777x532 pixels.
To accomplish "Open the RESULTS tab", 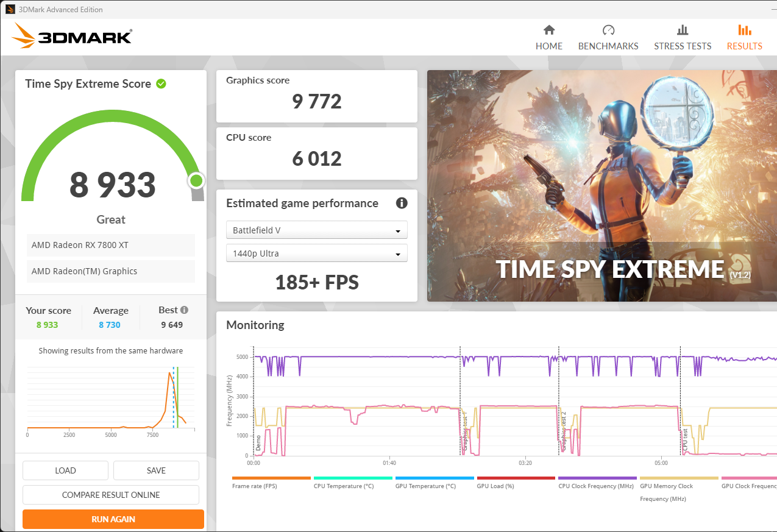I will 744,37.
